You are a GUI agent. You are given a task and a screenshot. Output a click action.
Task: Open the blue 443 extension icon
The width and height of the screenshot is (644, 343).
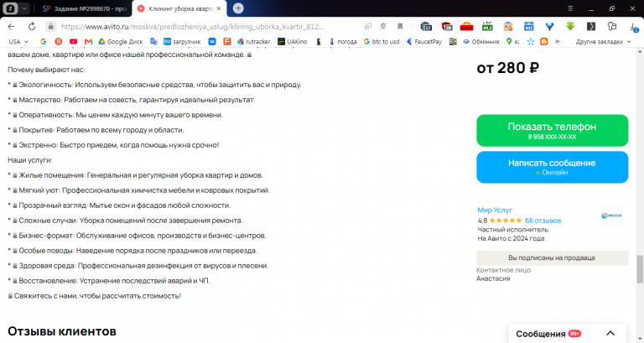pos(528,26)
